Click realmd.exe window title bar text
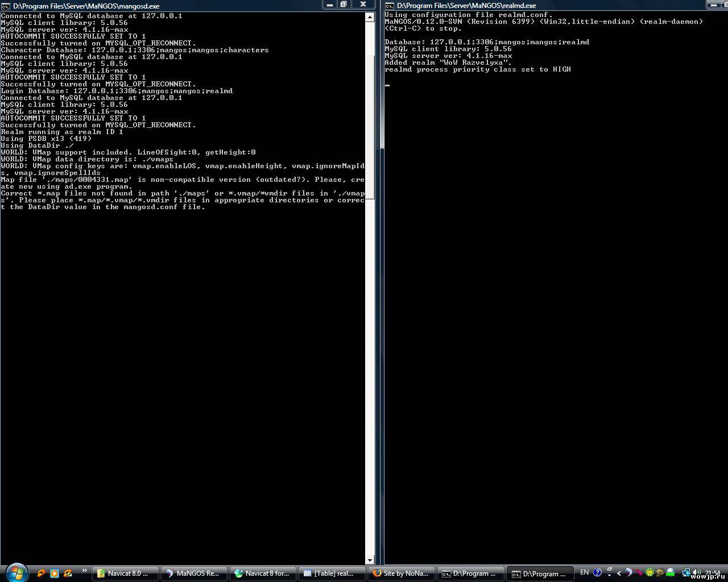 point(466,6)
